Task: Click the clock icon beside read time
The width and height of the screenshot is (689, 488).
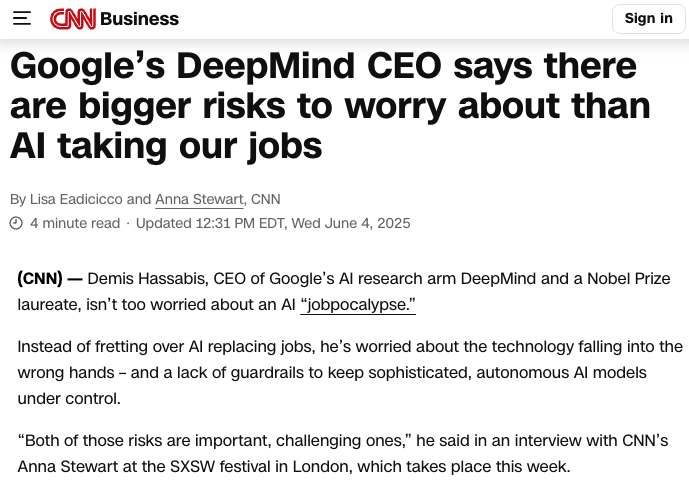Action: (16, 223)
